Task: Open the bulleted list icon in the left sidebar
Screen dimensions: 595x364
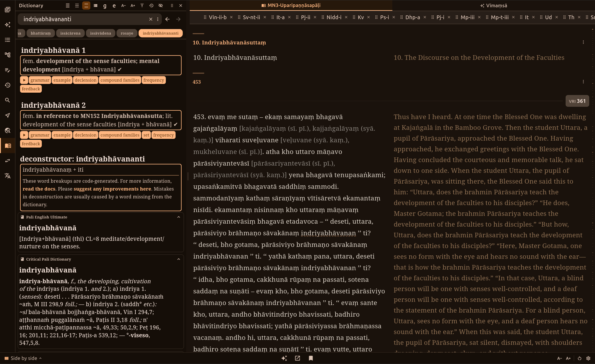Action: click(x=8, y=40)
